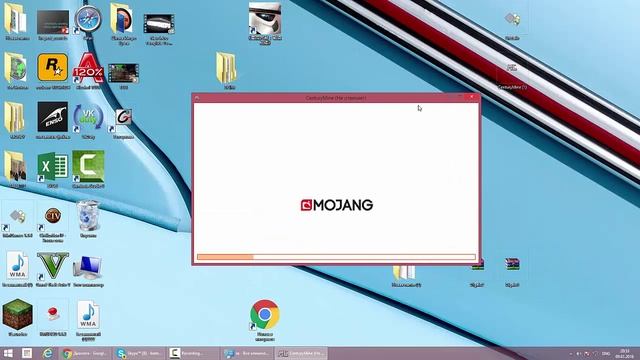Open the WinRAR archive partly behind the window
Screen dimensions: 640x360
point(478,265)
